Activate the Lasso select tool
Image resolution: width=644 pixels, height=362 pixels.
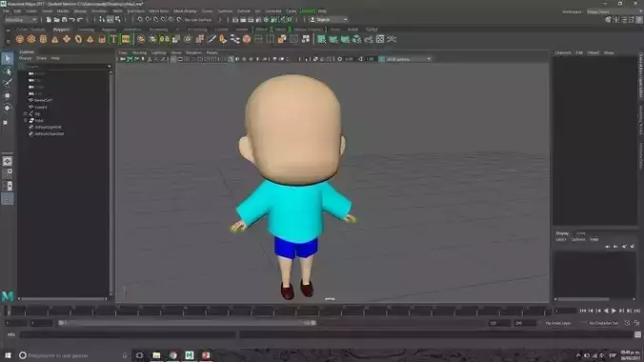point(8,71)
